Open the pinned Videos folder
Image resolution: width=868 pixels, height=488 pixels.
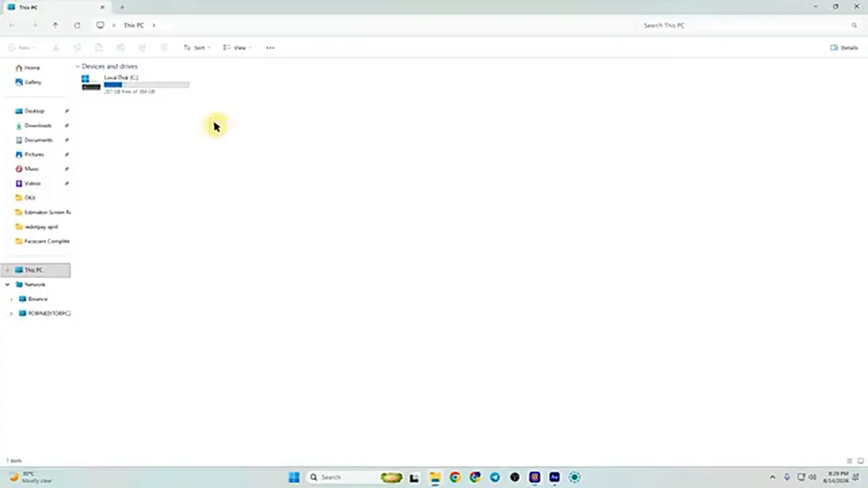click(33, 183)
